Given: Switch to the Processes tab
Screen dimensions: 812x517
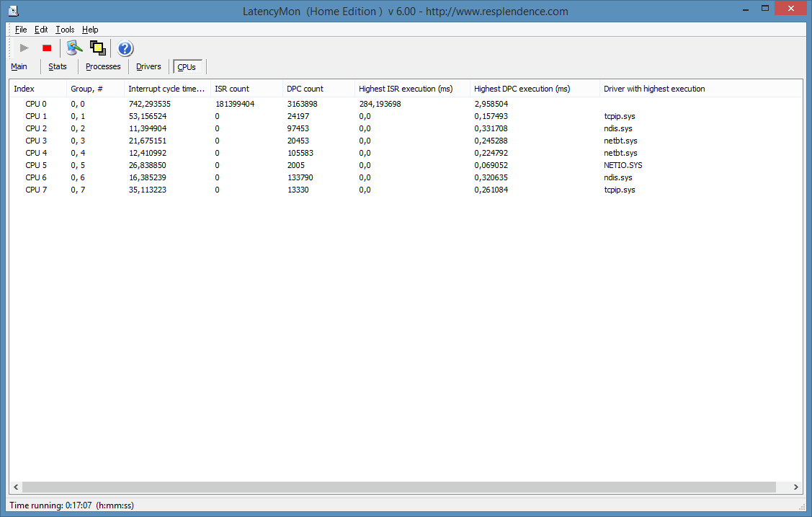Looking at the screenshot, I should point(103,66).
